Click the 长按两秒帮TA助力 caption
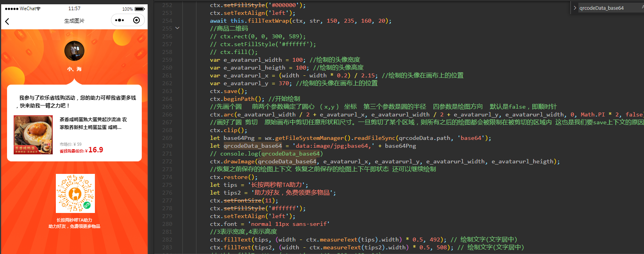The width and height of the screenshot is (644, 254). pyautogui.click(x=74, y=220)
